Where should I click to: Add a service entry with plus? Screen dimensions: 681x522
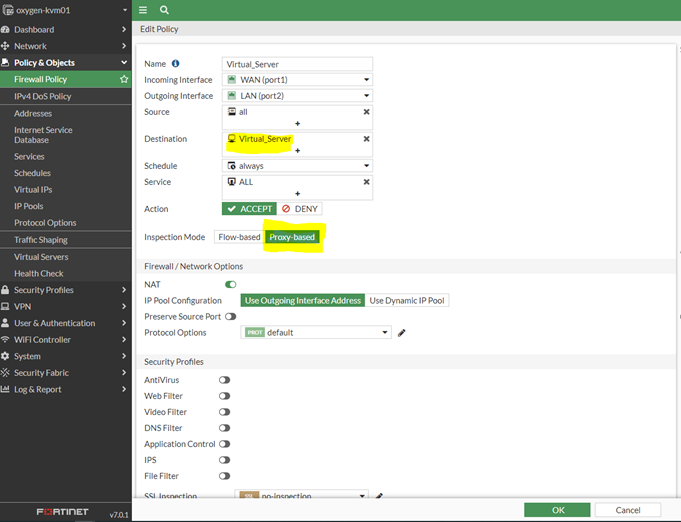(x=298, y=194)
